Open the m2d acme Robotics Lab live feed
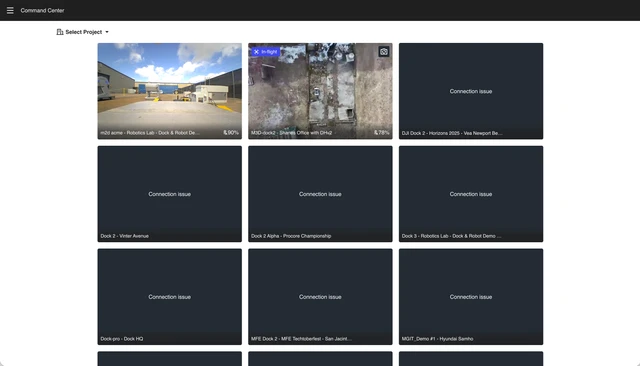This screenshot has height=366, width=640. tap(169, 91)
